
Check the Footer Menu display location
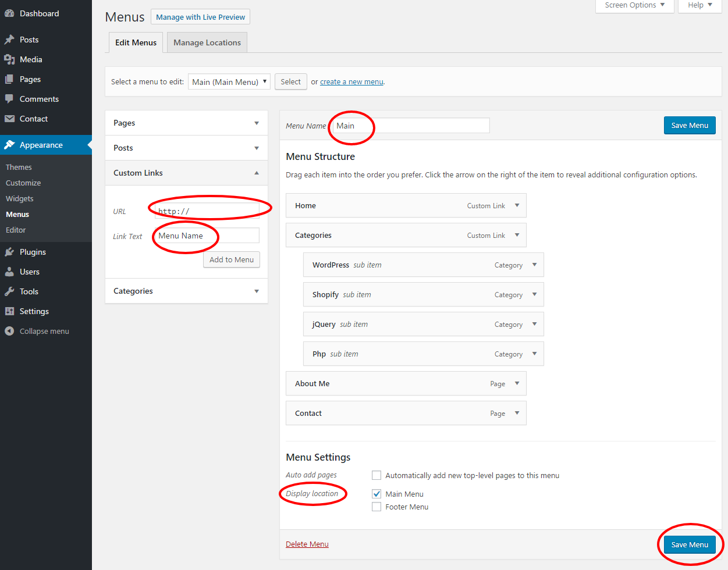point(377,507)
